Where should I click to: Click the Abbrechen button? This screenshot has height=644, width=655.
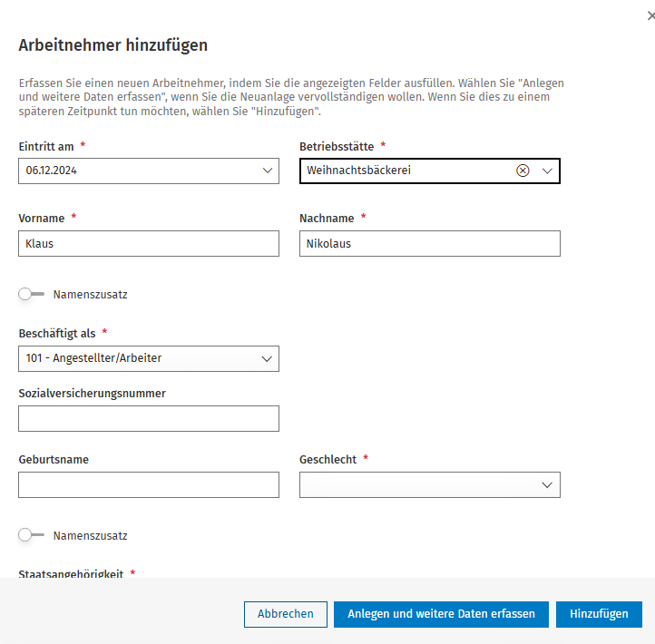(286, 614)
